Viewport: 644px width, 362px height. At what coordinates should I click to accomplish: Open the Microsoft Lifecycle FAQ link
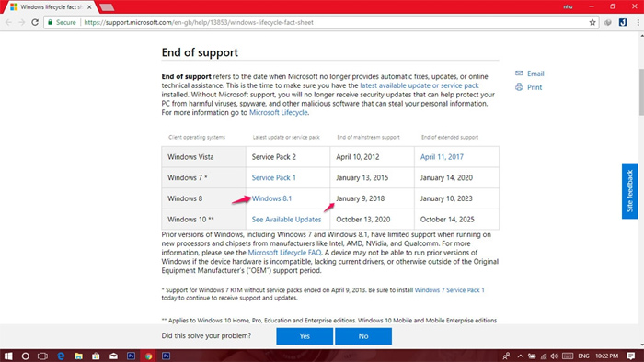pos(284,253)
